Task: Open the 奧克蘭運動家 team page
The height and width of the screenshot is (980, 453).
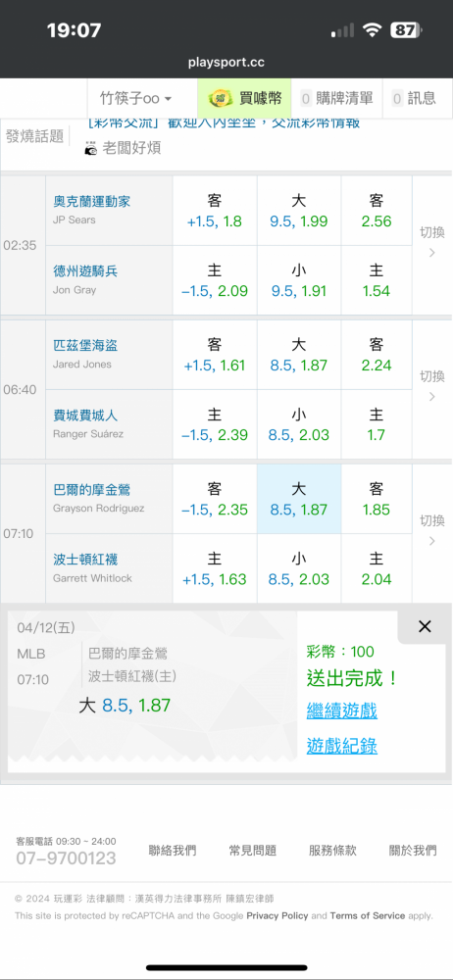Action: [x=92, y=202]
